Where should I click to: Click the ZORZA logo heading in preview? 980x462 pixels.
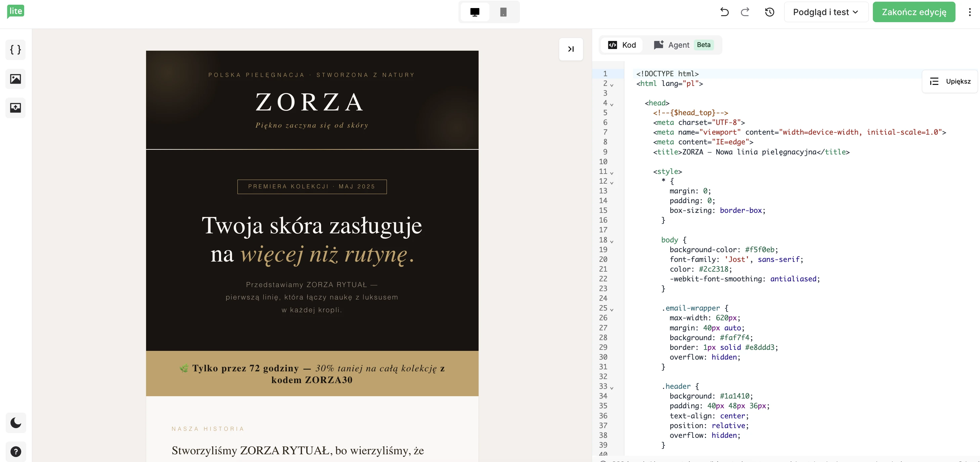(x=310, y=102)
